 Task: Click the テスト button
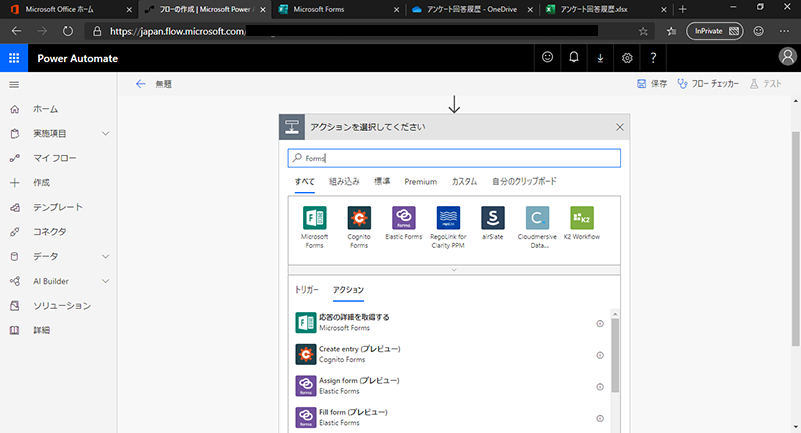(765, 84)
